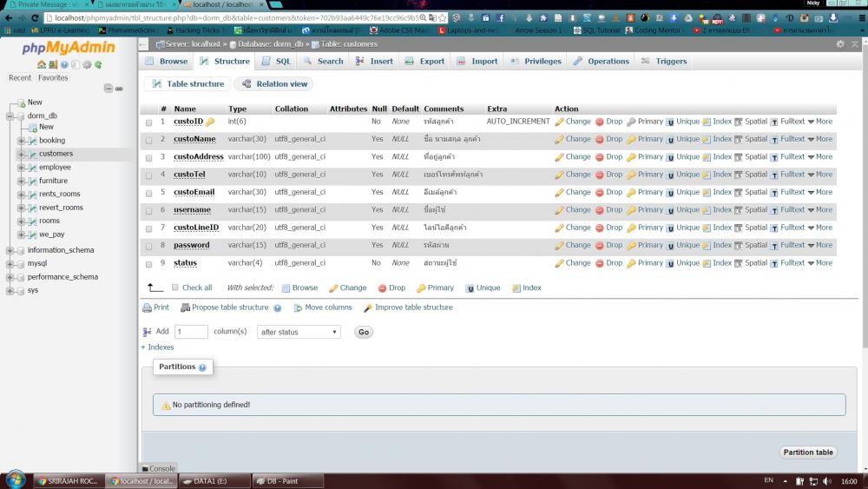Open More dropdown for custoID row
Screen dimensions: 868x489
(820, 122)
